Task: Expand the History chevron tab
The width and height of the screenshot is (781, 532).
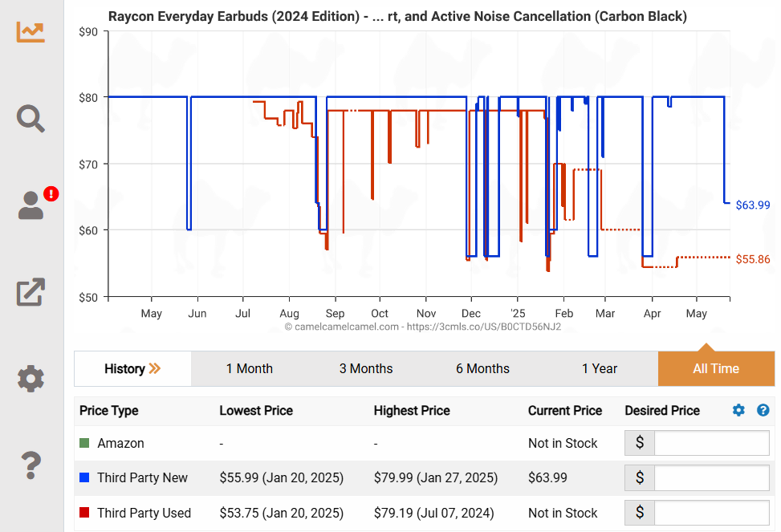Action: click(132, 369)
